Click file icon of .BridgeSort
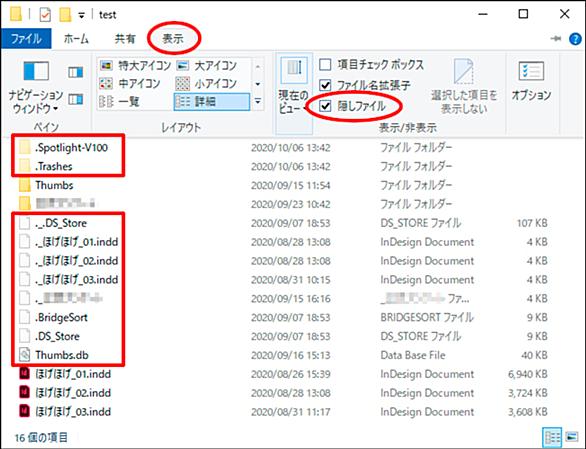586x449 pixels. coord(24,317)
